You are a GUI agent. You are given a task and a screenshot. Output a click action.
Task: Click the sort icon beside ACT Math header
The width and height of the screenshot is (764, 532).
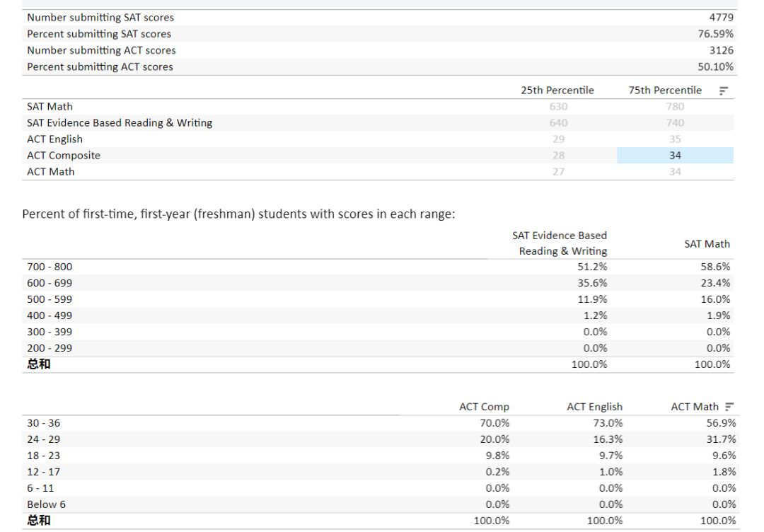[729, 407]
